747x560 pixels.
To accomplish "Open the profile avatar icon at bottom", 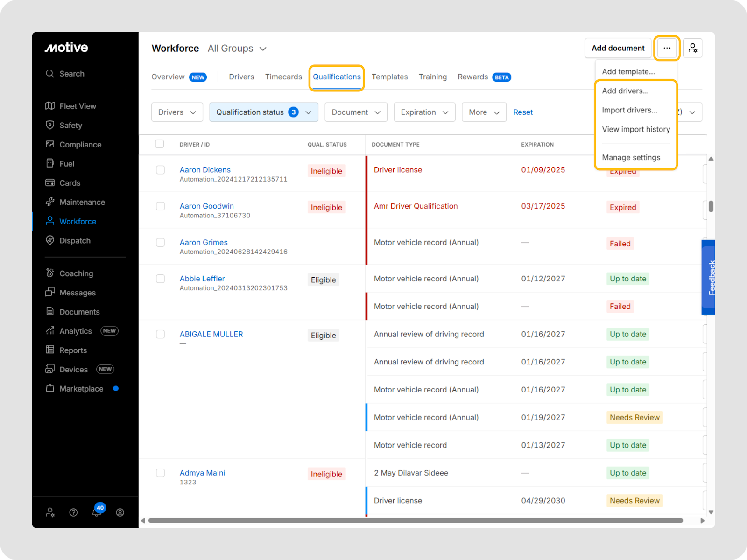I will point(120,512).
